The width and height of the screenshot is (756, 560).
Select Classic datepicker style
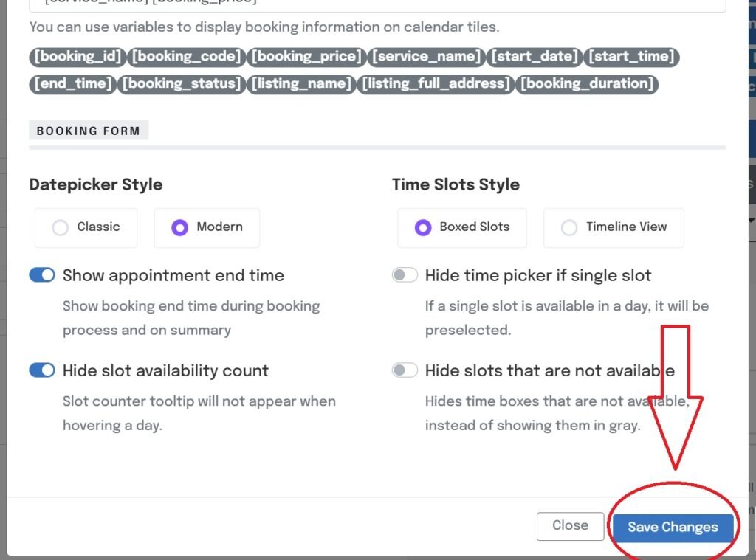point(86,227)
